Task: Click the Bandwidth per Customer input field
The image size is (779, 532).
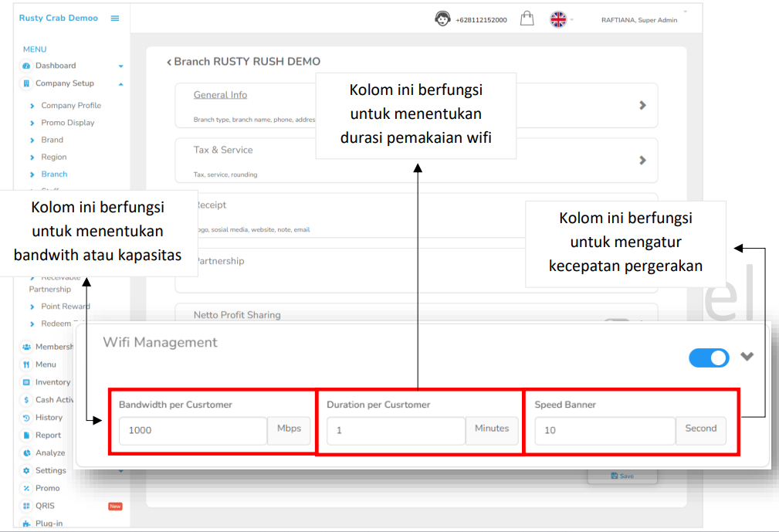Action: pyautogui.click(x=193, y=431)
